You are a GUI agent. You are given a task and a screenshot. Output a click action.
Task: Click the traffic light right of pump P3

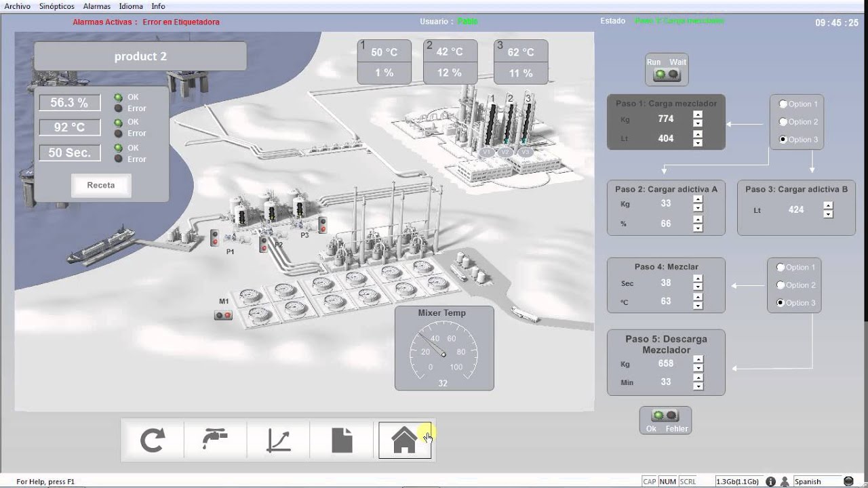(323, 226)
